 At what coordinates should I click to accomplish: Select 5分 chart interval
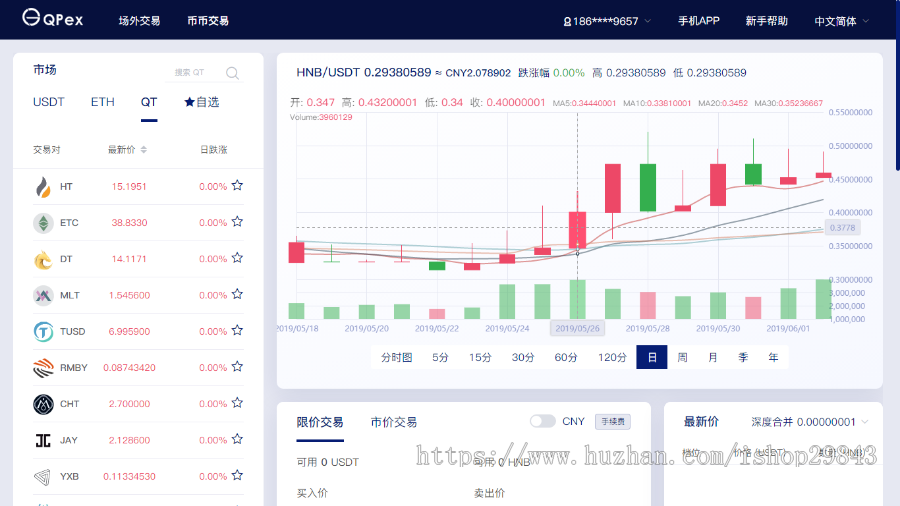pyautogui.click(x=440, y=357)
